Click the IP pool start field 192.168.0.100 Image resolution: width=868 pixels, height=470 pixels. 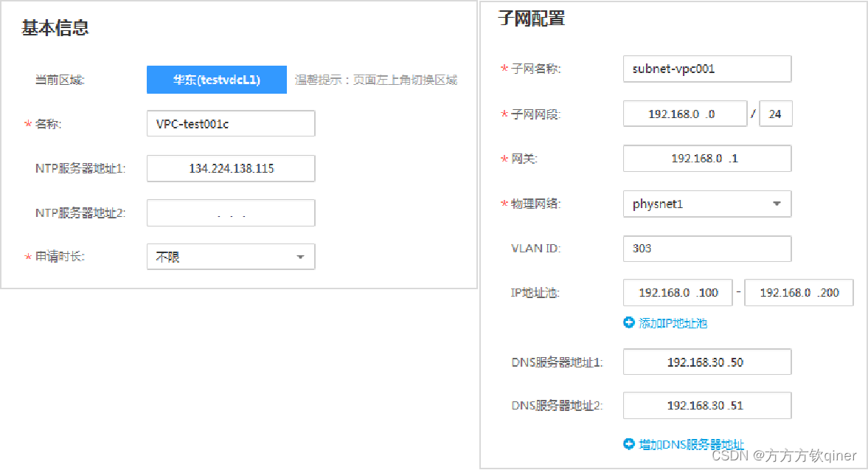click(x=678, y=293)
